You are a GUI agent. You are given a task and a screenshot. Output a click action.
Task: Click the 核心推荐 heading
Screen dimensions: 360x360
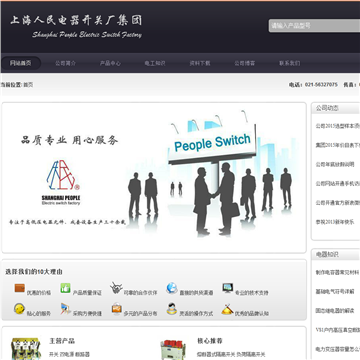(x=210, y=341)
